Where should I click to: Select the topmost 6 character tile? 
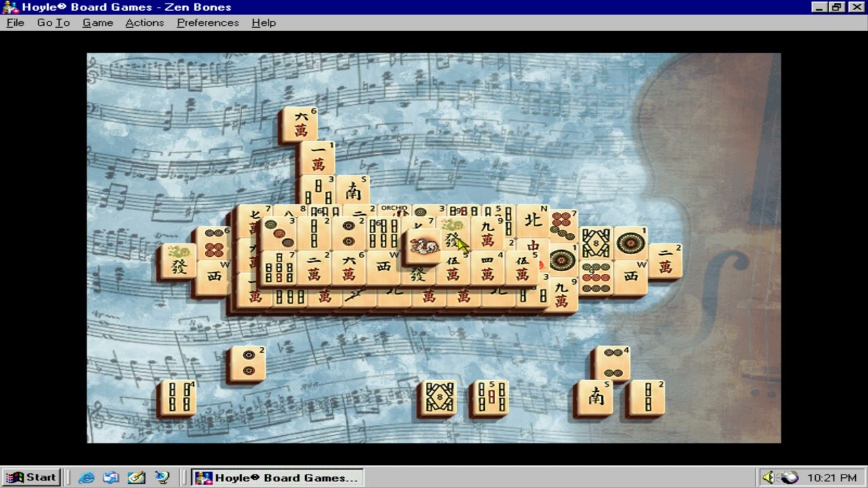[300, 124]
